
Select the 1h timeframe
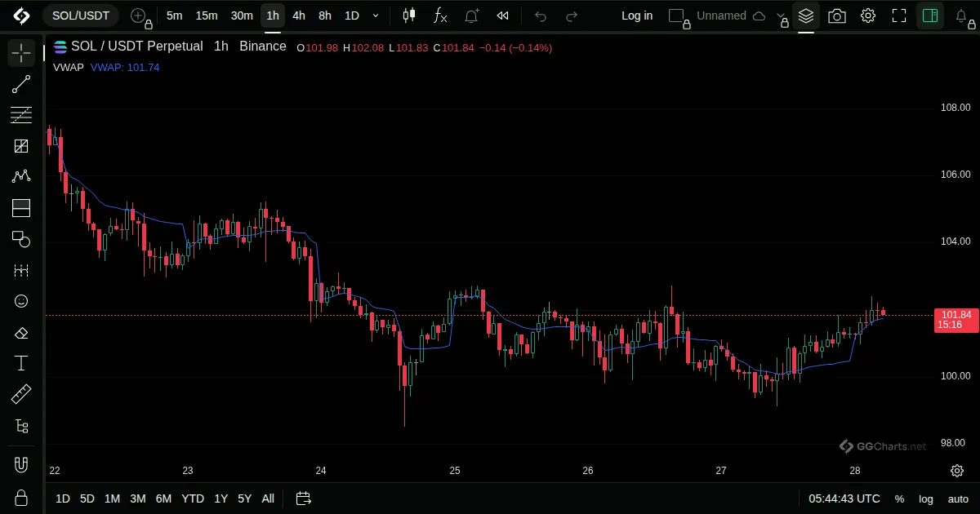(x=273, y=16)
